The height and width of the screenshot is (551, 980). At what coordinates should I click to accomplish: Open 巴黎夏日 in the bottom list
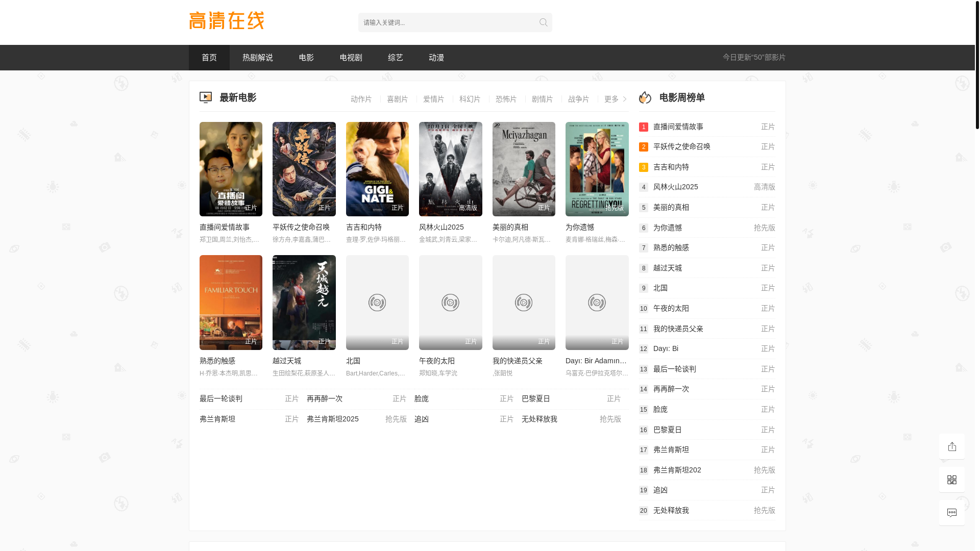pyautogui.click(x=536, y=398)
